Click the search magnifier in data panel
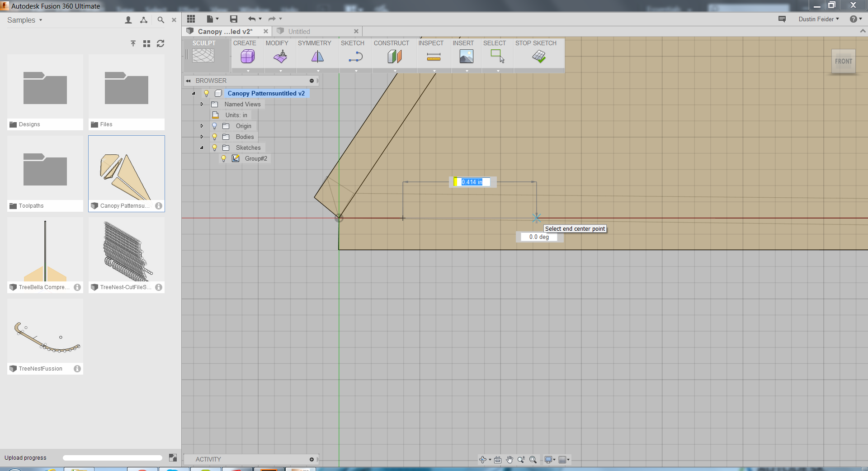The image size is (868, 471). tap(160, 20)
